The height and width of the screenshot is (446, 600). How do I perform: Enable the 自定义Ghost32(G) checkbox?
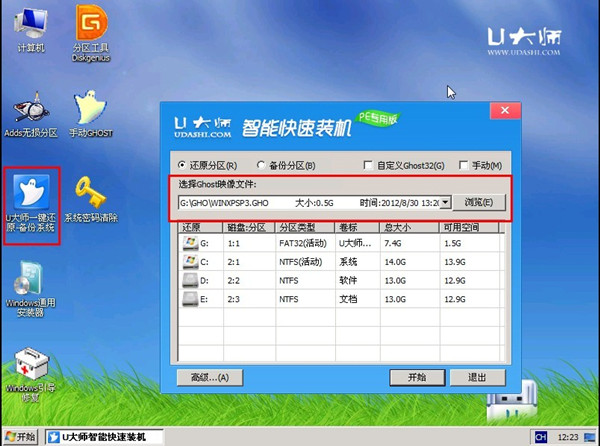[x=368, y=165]
